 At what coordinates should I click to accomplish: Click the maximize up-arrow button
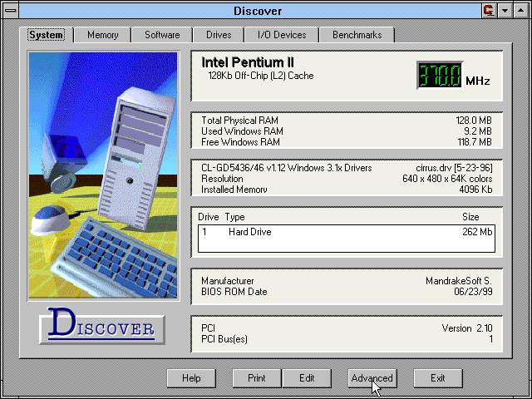click(x=521, y=11)
